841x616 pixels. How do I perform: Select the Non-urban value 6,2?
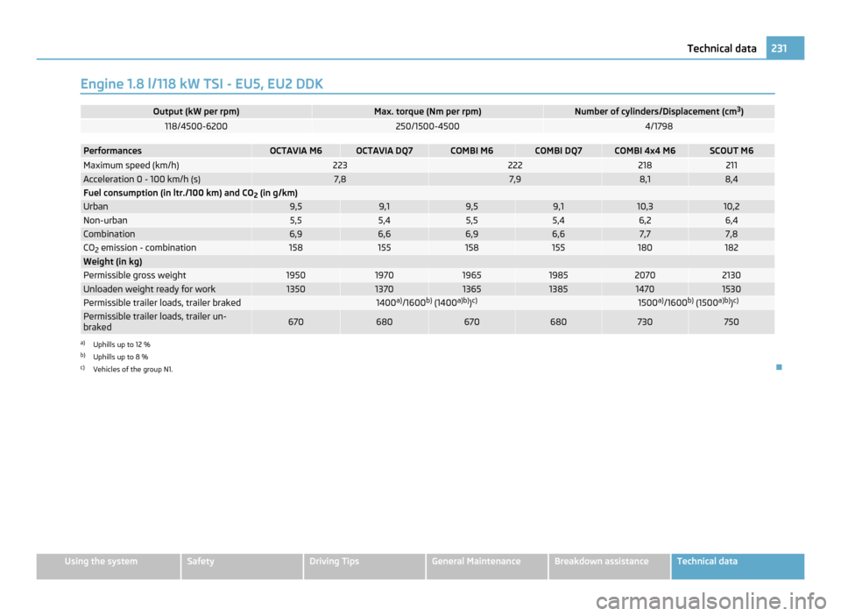tap(645, 221)
